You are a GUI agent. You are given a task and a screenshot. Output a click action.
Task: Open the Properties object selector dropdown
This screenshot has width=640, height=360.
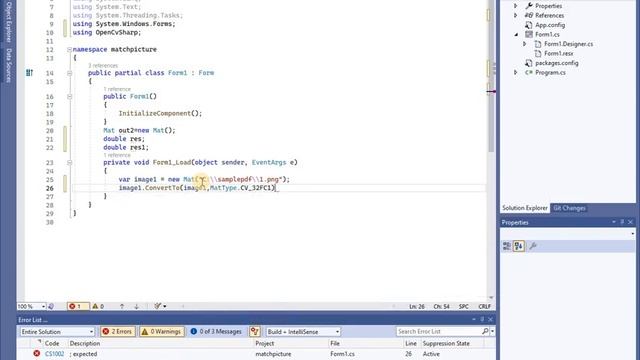[x=633, y=233]
